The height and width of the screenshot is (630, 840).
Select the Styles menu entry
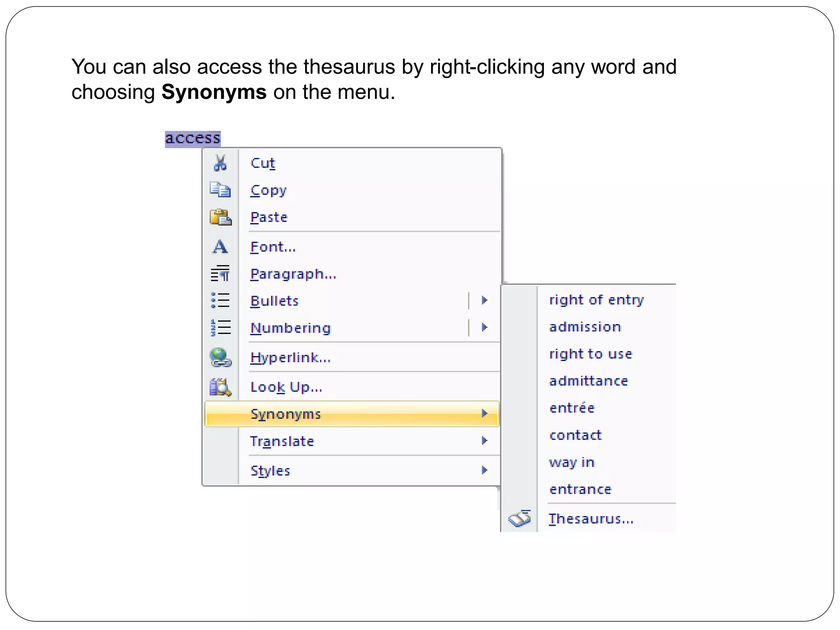coord(352,470)
